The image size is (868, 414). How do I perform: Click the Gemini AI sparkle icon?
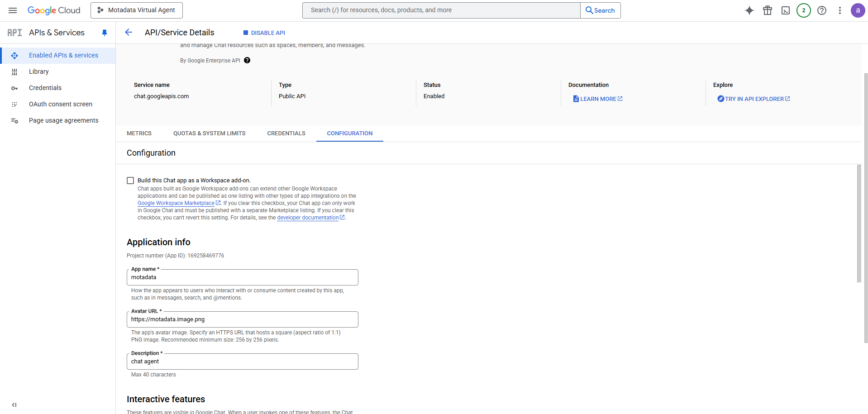(x=749, y=10)
